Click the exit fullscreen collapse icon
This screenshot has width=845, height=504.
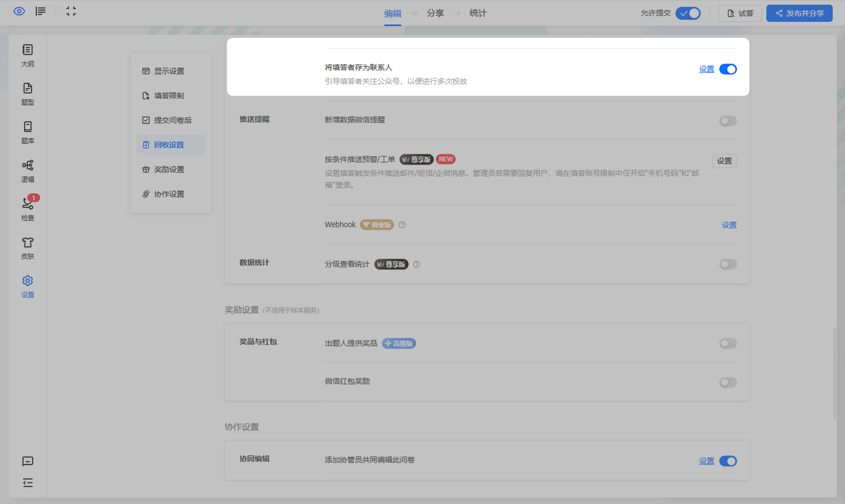pos(71,12)
